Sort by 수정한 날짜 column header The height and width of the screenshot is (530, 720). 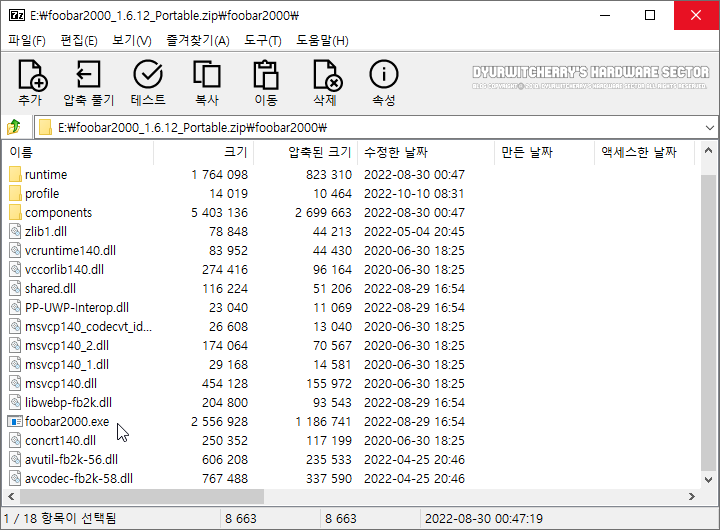[426, 152]
